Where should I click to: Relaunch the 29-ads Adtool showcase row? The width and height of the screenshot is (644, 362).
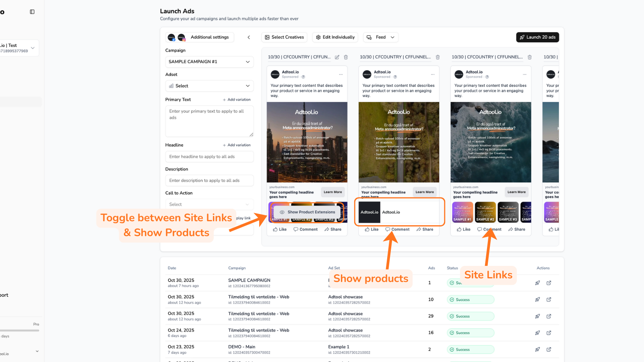tap(537, 316)
